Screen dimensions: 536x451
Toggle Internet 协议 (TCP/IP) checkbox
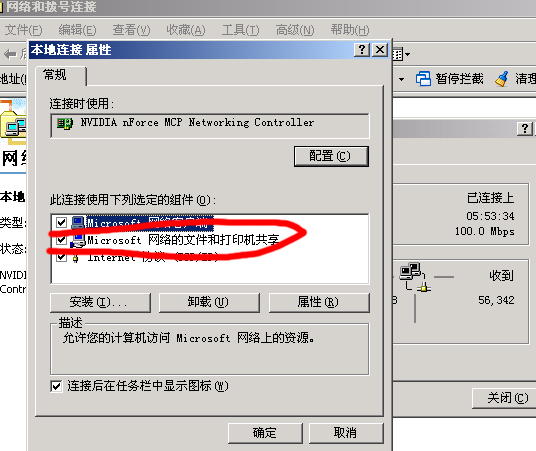62,257
